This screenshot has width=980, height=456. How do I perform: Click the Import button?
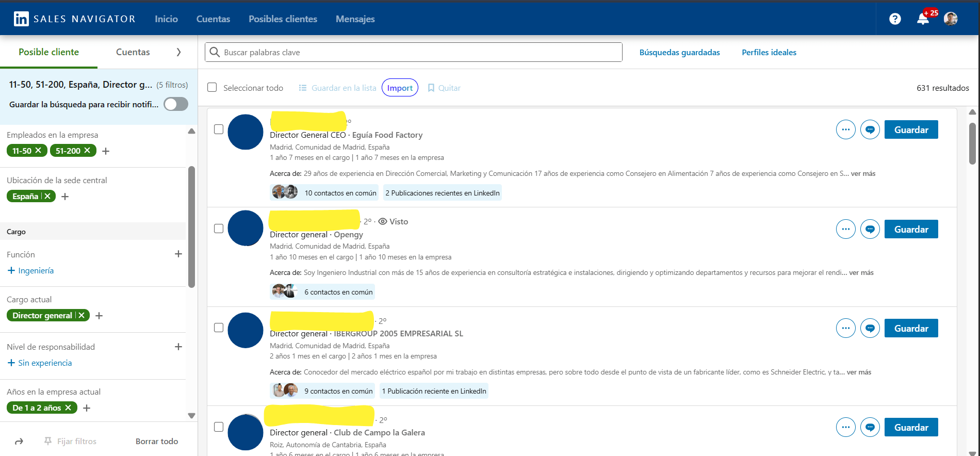pos(400,88)
